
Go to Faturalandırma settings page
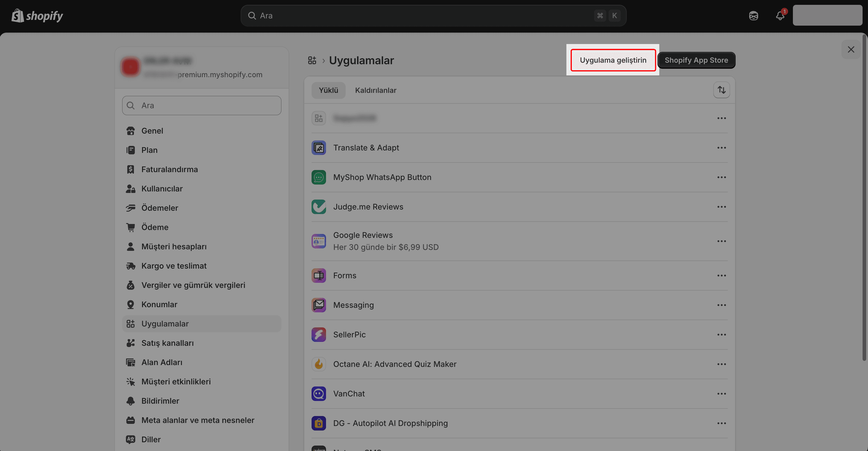coord(169,169)
